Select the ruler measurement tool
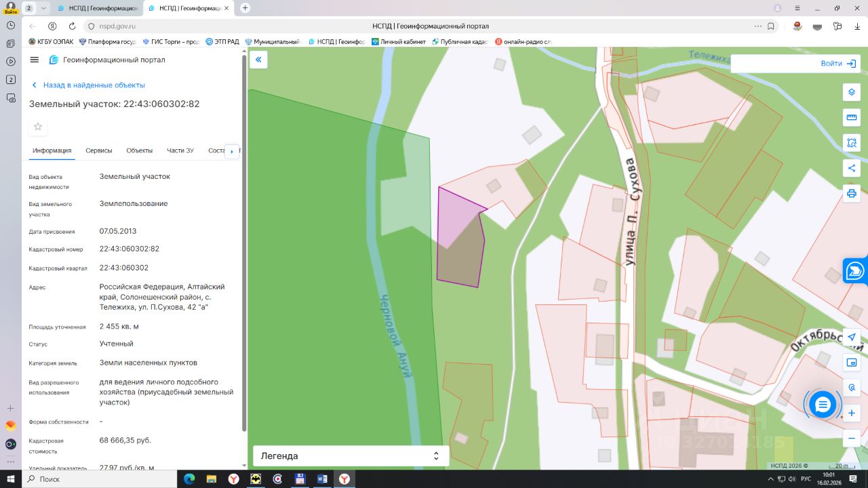This screenshot has height=488, width=868. 852,117
